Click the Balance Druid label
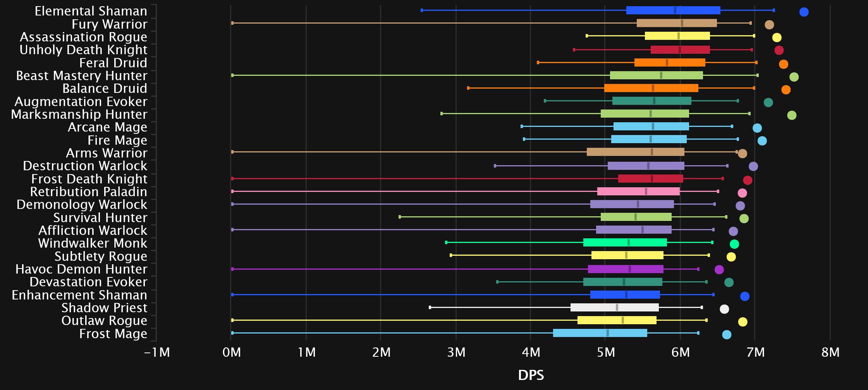Image resolution: width=868 pixels, height=390 pixels. click(x=105, y=89)
